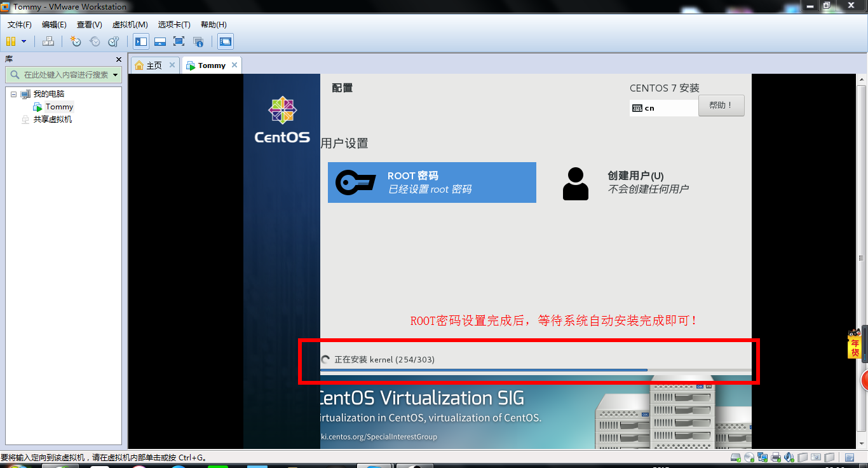Screen dimensions: 868x468
Task: Click the hard disk status bar icon
Action: tap(735, 457)
